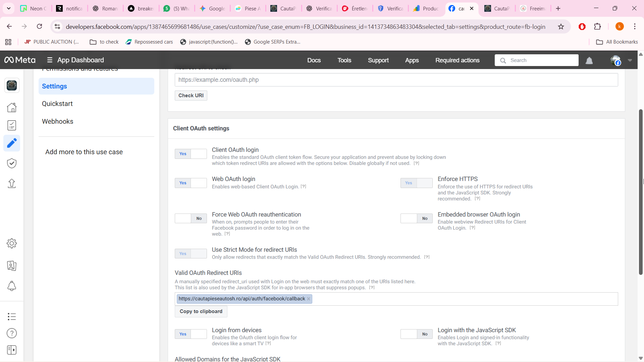Open help tooltip for Enforce HTTPS

click(x=478, y=199)
